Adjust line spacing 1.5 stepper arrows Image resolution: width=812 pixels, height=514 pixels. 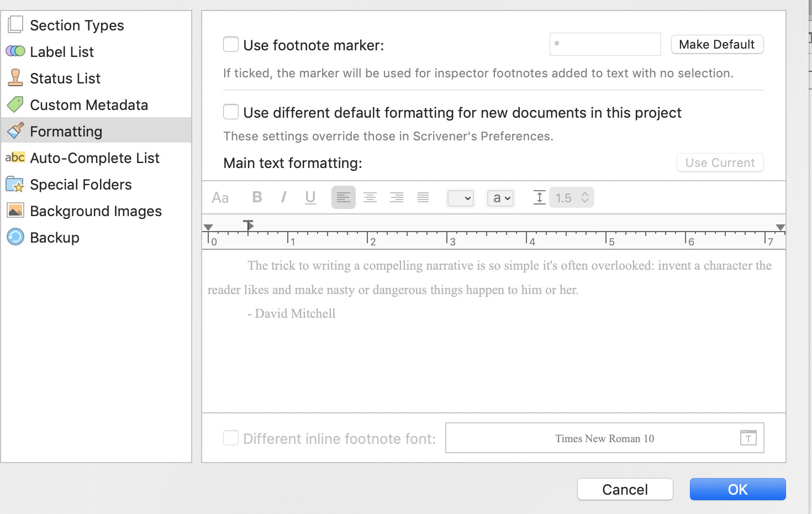[x=585, y=197]
